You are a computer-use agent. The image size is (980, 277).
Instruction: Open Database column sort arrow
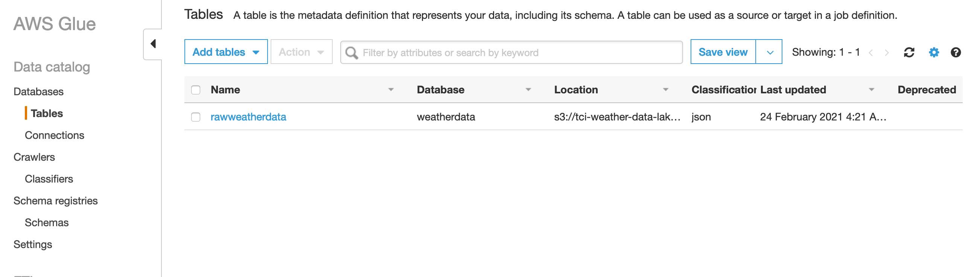tap(528, 90)
